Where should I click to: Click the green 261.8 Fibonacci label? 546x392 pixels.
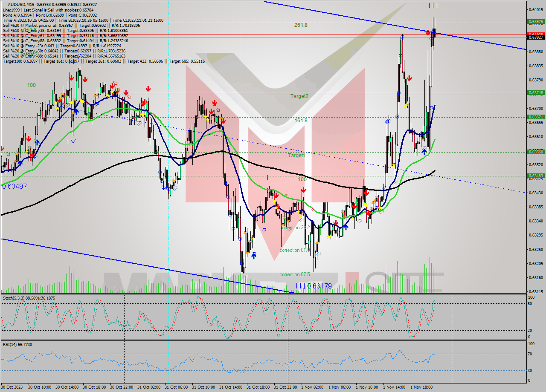tap(301, 25)
